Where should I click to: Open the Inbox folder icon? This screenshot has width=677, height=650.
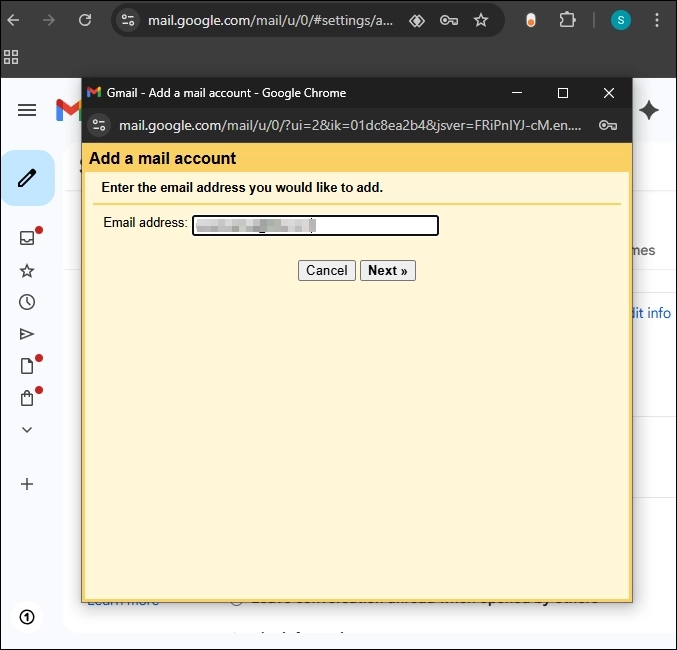pos(27,238)
